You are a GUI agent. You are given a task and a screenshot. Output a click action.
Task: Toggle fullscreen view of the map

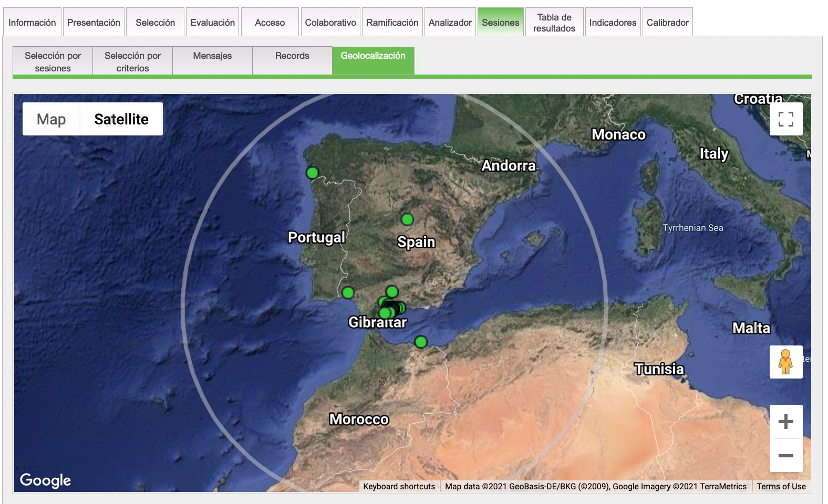pyautogui.click(x=785, y=119)
